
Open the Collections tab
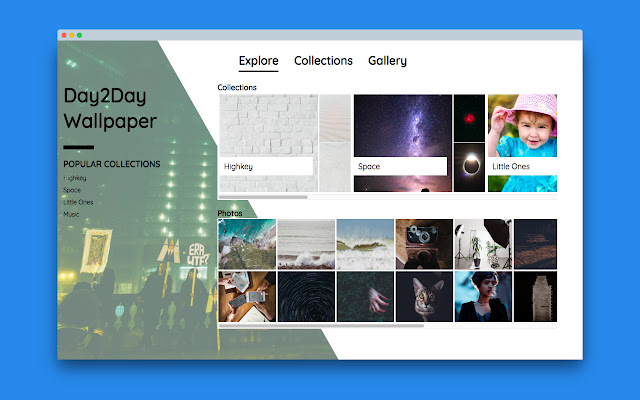point(323,61)
